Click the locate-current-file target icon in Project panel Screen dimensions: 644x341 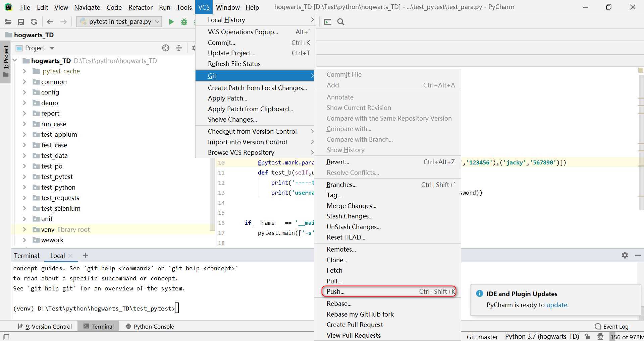tap(166, 48)
